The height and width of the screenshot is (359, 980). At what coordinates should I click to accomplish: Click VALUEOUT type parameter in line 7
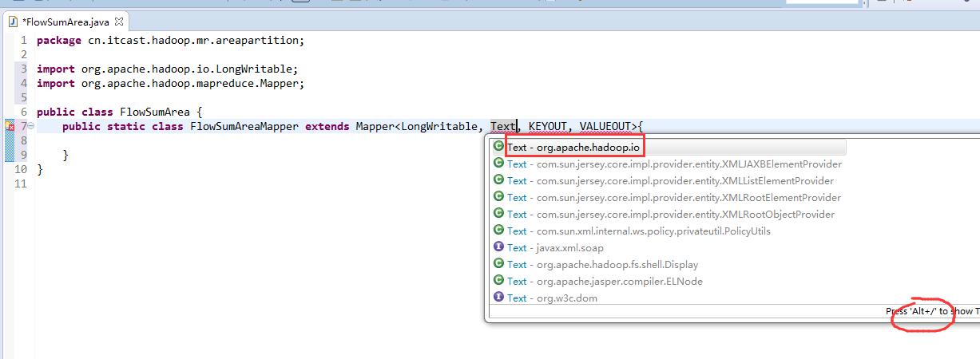point(605,126)
